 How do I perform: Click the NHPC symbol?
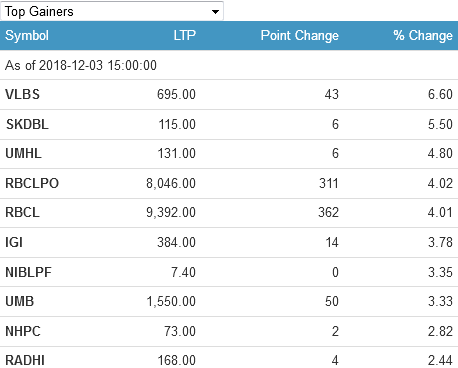[x=23, y=331]
